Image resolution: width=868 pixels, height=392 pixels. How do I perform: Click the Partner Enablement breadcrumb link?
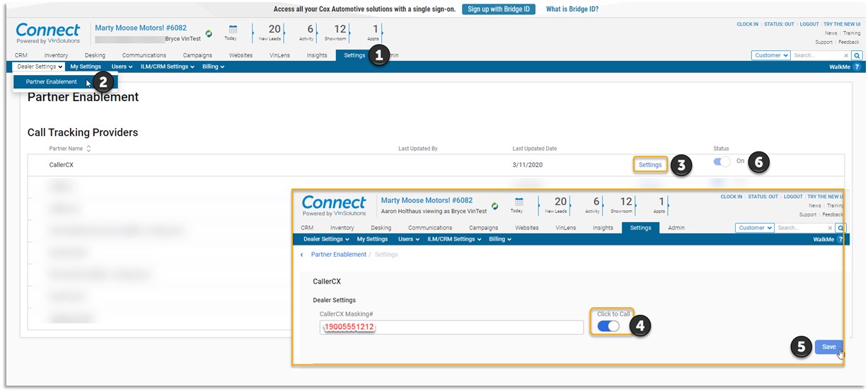(x=339, y=255)
